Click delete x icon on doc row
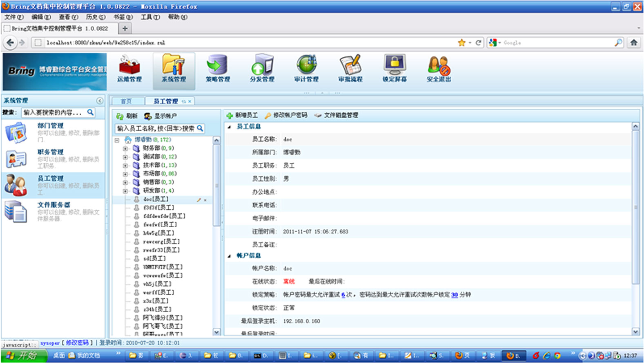Viewport: 644px width, 363px height. coord(205,200)
